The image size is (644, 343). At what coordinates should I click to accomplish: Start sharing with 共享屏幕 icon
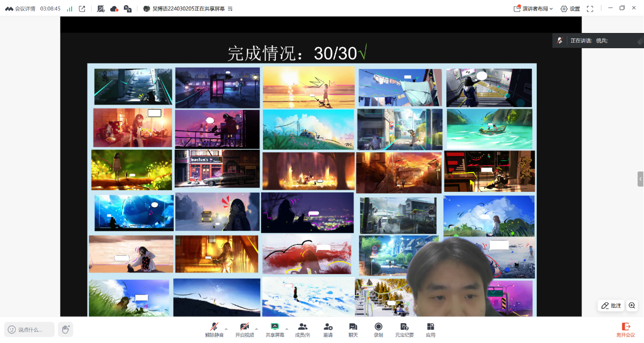(275, 329)
